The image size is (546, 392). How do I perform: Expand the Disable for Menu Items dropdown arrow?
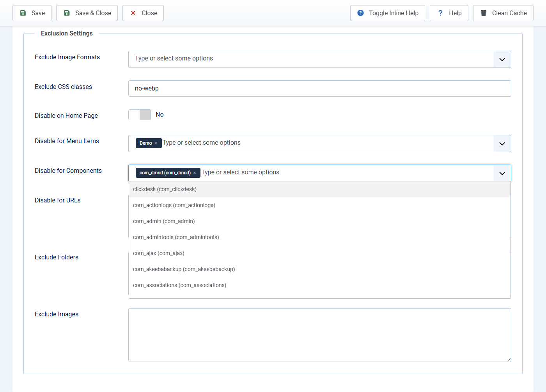(x=502, y=144)
